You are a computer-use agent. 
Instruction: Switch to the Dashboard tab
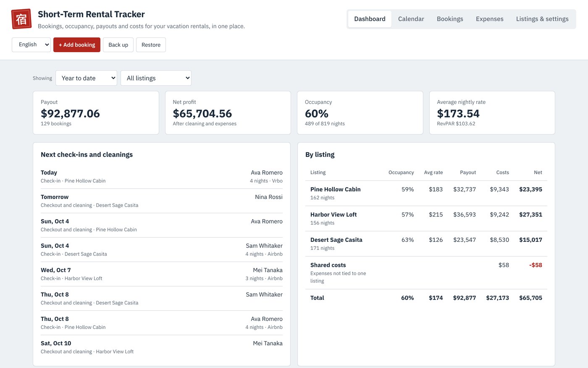pyautogui.click(x=370, y=19)
